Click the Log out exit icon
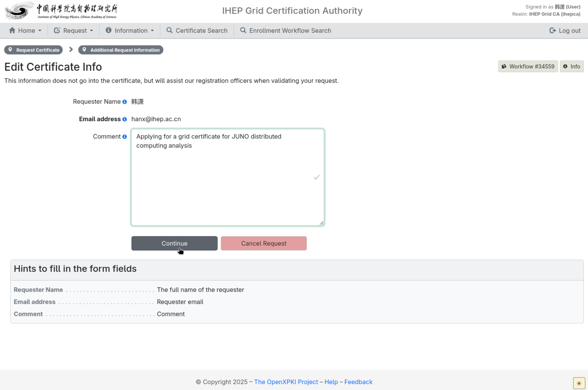Viewport: 588px width, 390px height. pos(553,30)
